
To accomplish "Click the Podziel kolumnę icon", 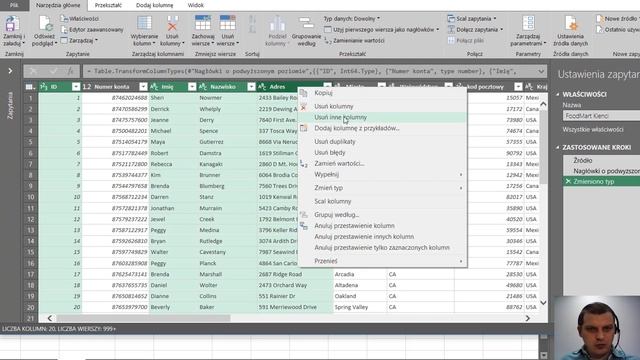I will [277, 24].
